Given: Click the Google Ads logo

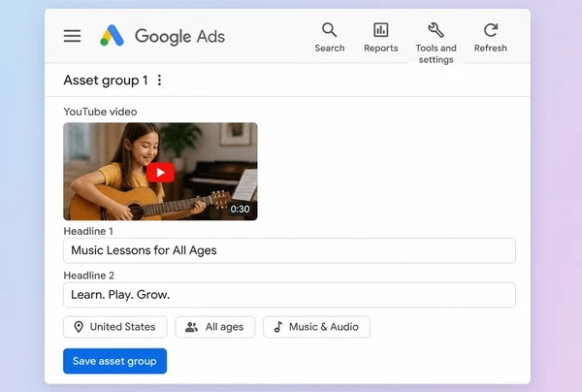Looking at the screenshot, I should (112, 36).
